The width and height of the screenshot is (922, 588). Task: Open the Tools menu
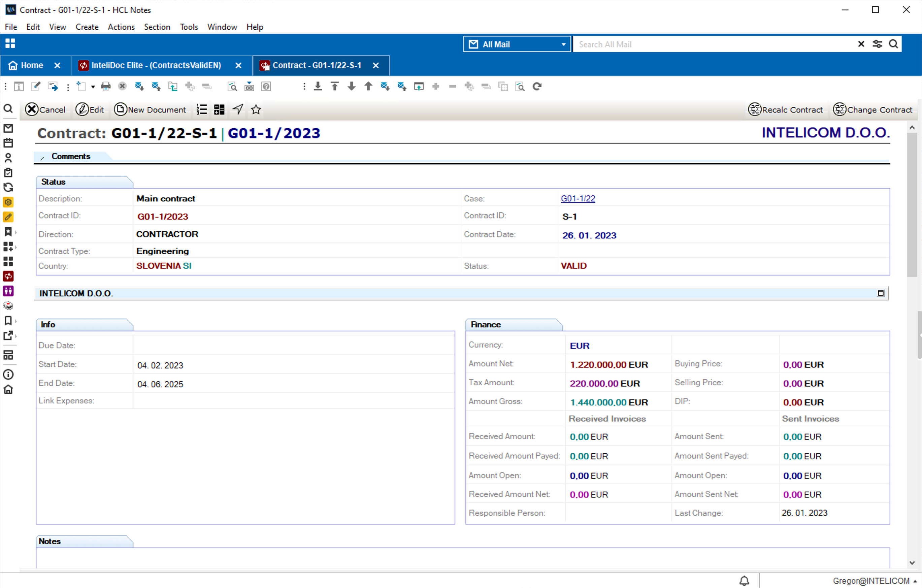click(x=189, y=27)
